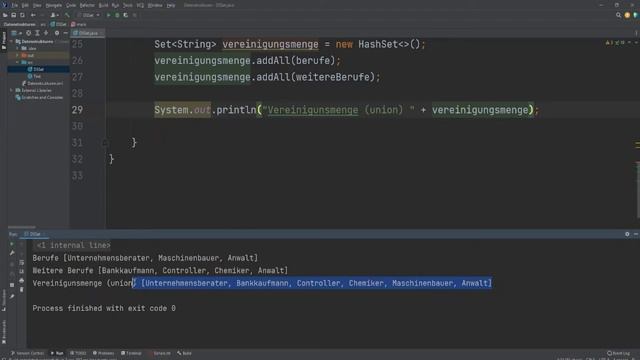
Task: Click line 29 in editor gutter
Action: coord(77,110)
